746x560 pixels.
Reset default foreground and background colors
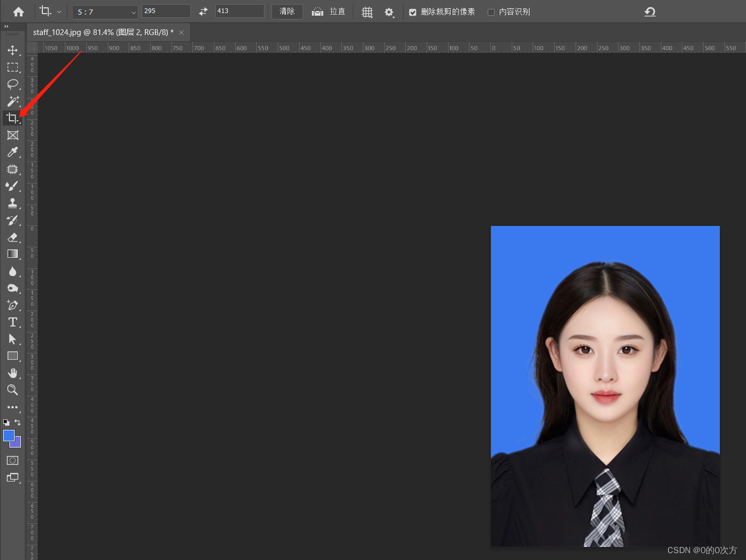6,422
